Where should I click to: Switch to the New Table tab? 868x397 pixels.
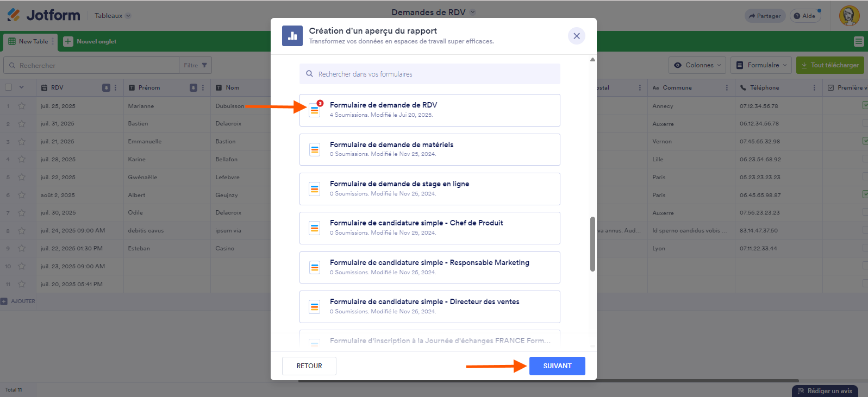pyautogui.click(x=29, y=41)
